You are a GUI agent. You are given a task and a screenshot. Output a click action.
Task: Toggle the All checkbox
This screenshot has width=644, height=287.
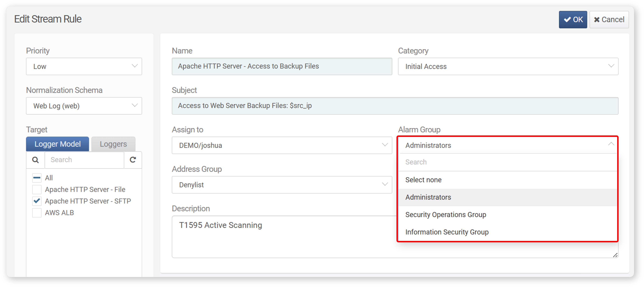pyautogui.click(x=37, y=178)
